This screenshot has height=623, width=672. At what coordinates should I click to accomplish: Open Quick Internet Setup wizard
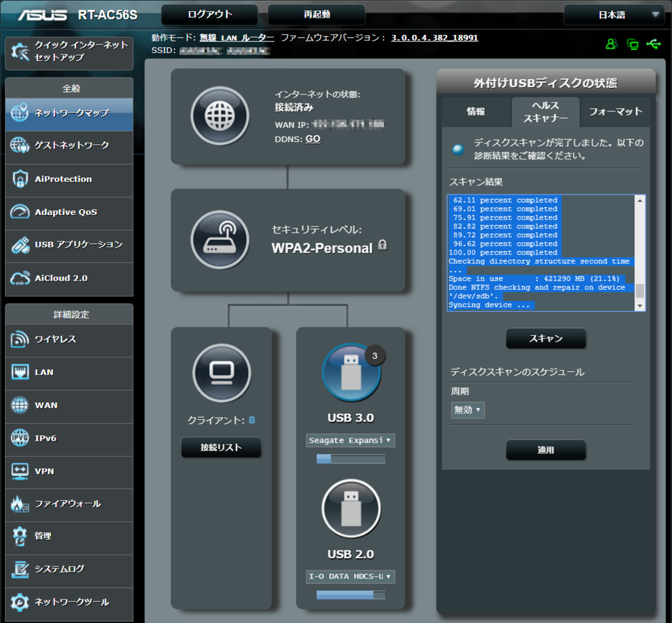point(69,52)
